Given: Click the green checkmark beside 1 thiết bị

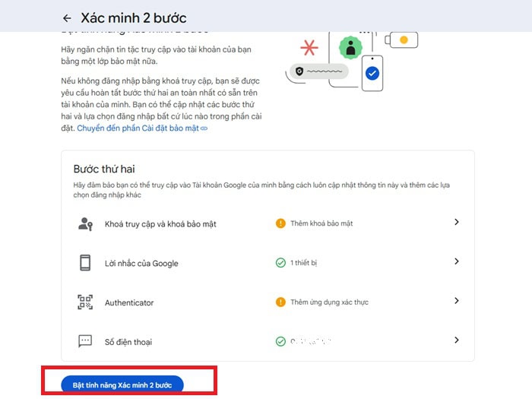Looking at the screenshot, I should [280, 263].
